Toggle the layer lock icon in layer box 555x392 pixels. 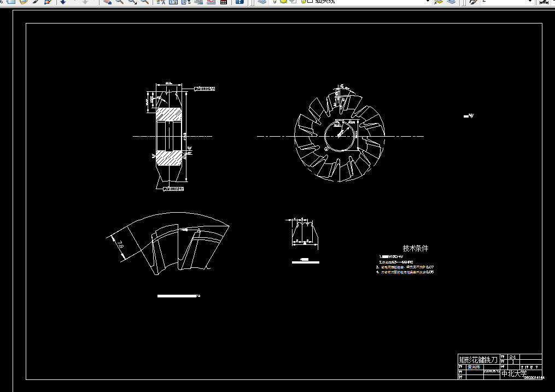(x=303, y=2)
